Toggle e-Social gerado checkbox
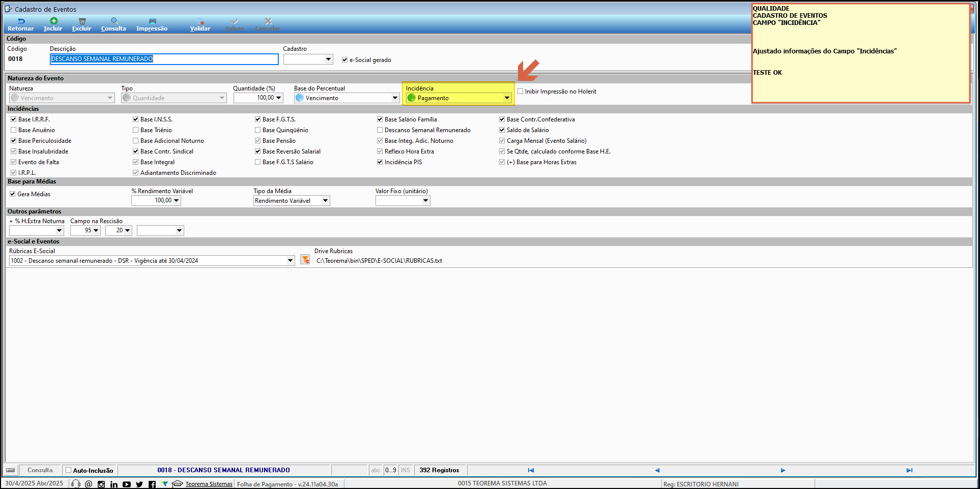The height and width of the screenshot is (489, 980). click(344, 59)
